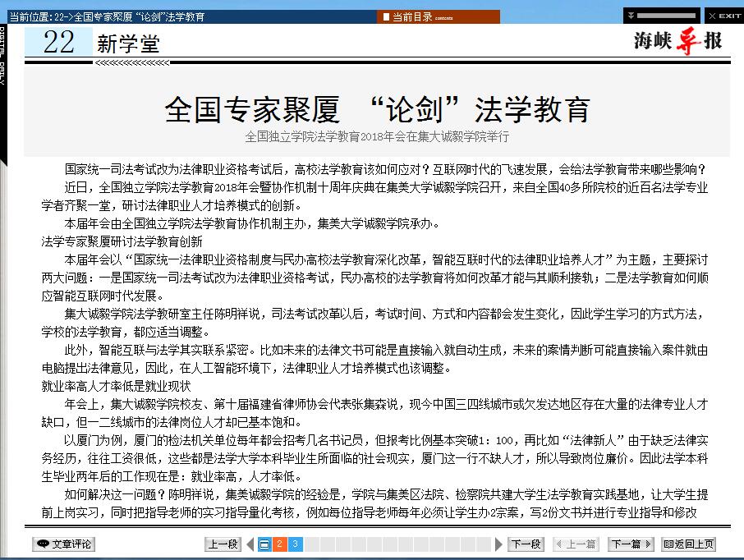The image size is (744, 560).
Task: Jump to segment 2 in pager
Action: [279, 544]
